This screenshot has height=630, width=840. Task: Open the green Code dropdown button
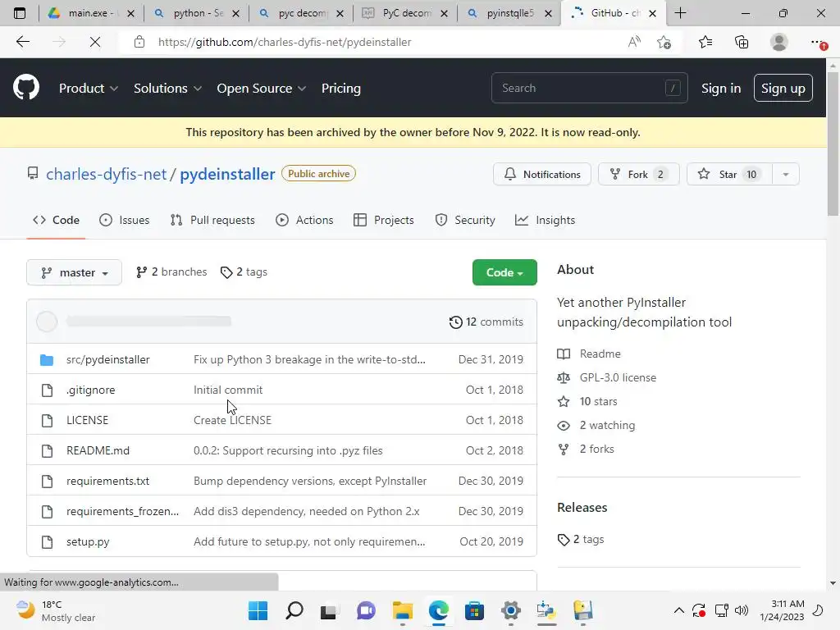point(504,272)
